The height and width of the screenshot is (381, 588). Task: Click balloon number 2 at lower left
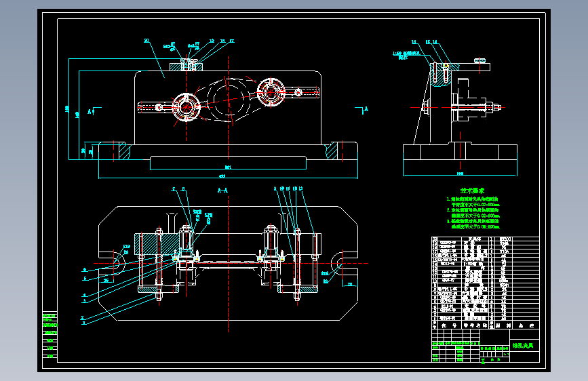(x=83, y=318)
